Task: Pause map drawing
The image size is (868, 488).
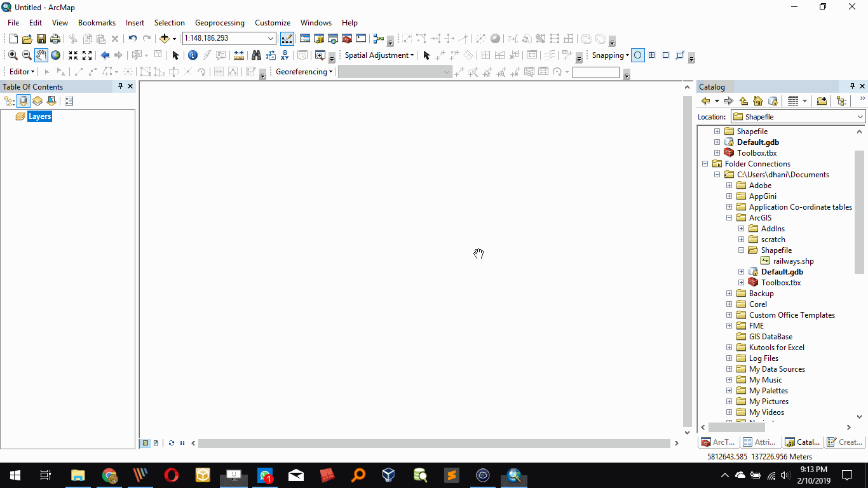Action: coord(182,443)
